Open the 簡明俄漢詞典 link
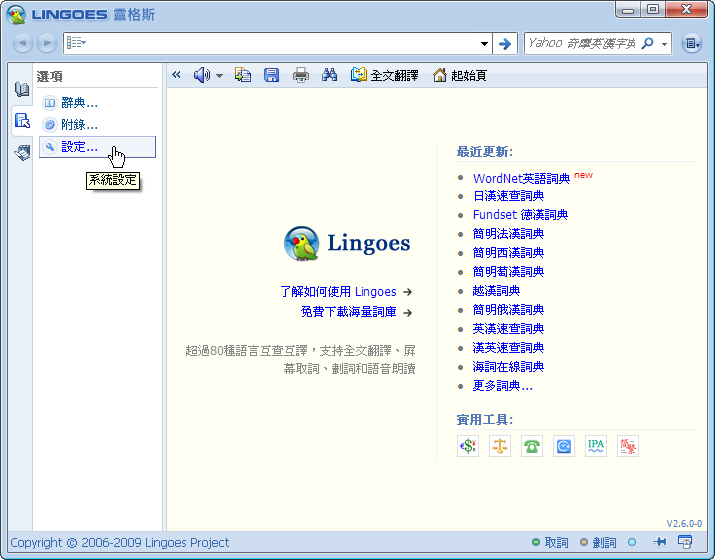 [508, 310]
